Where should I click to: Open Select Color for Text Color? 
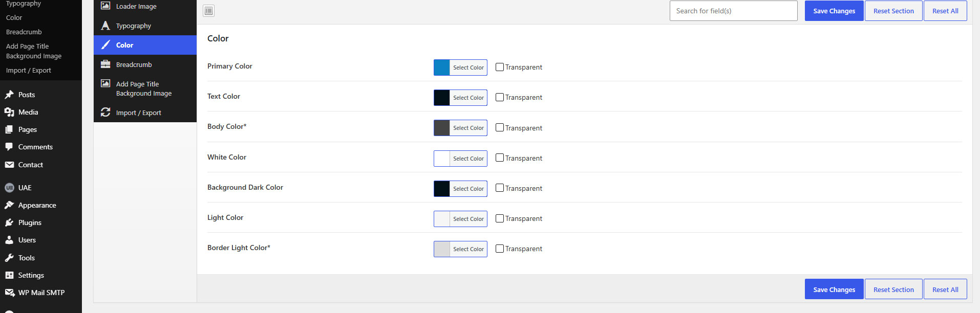tap(468, 98)
